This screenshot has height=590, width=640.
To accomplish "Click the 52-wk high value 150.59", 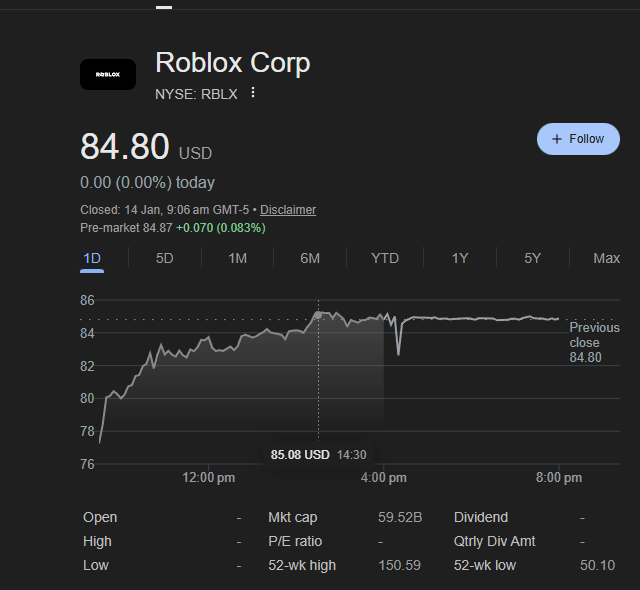I will [399, 565].
